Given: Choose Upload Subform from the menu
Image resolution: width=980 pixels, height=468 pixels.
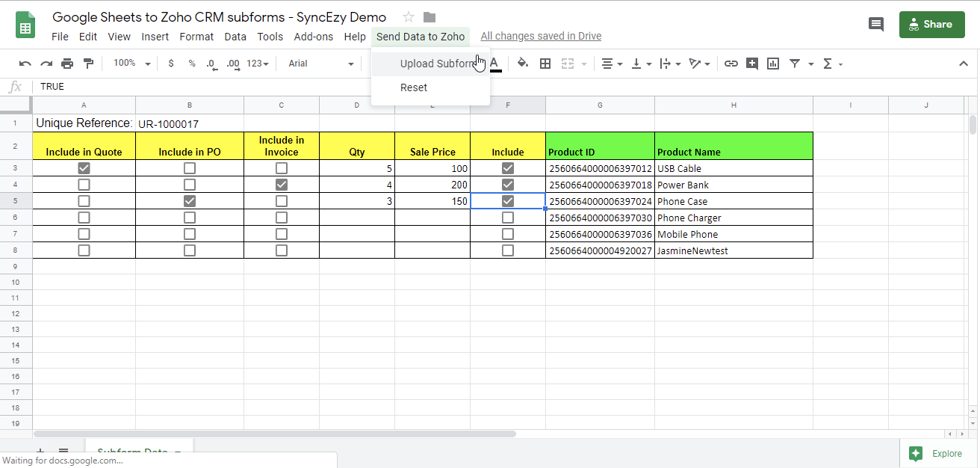Looking at the screenshot, I should click(437, 64).
